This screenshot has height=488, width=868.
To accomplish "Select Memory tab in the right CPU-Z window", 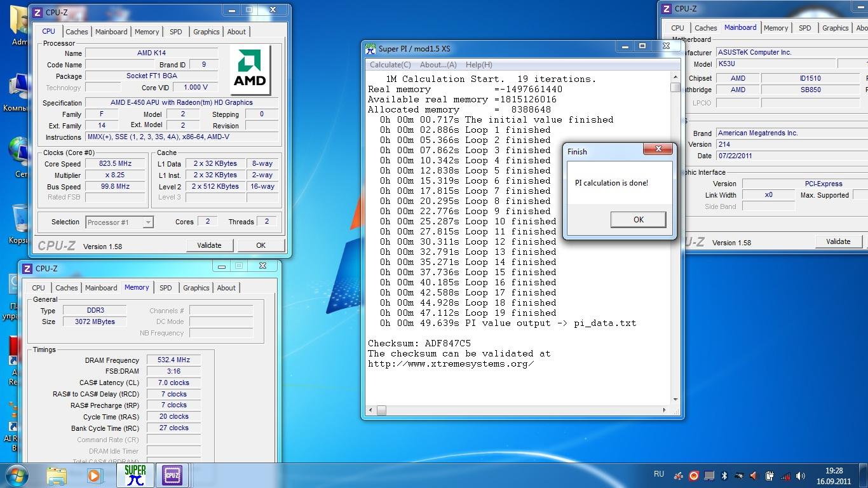I will coord(776,28).
